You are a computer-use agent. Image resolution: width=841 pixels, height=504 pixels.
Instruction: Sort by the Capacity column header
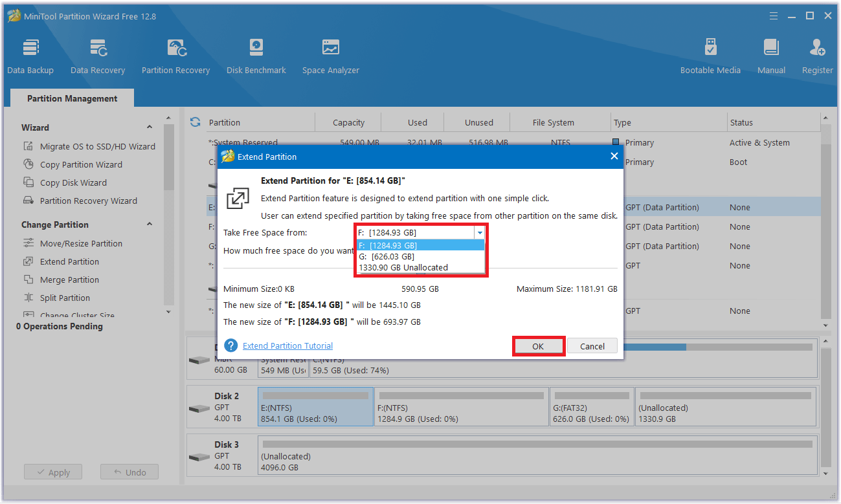(348, 122)
